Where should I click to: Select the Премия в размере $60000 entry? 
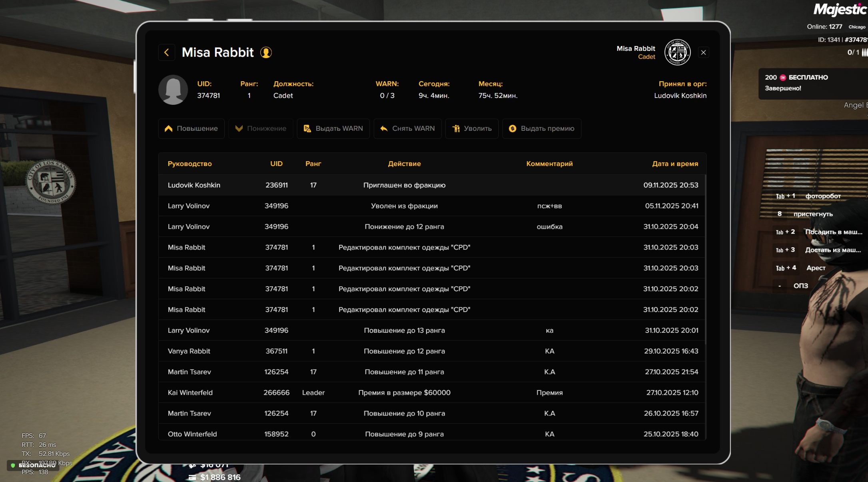pos(404,393)
